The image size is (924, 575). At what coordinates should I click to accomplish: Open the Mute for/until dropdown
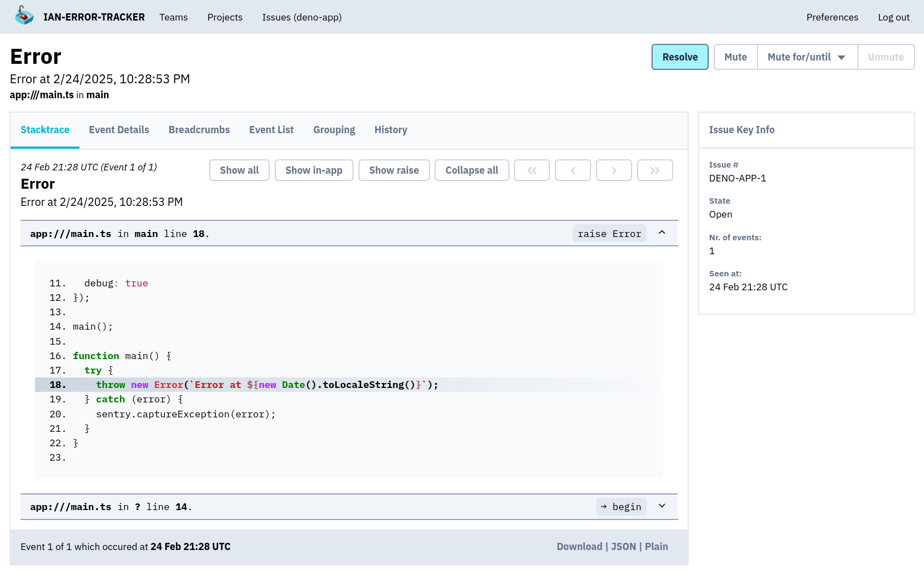(x=807, y=57)
